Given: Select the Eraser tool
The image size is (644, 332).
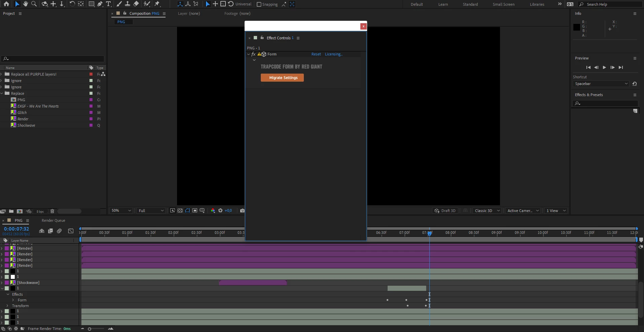Looking at the screenshot, I should tap(136, 4).
